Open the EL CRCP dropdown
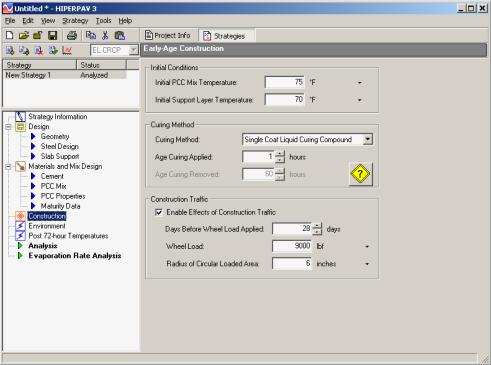Screen dimensions: 491x365 click(x=133, y=50)
